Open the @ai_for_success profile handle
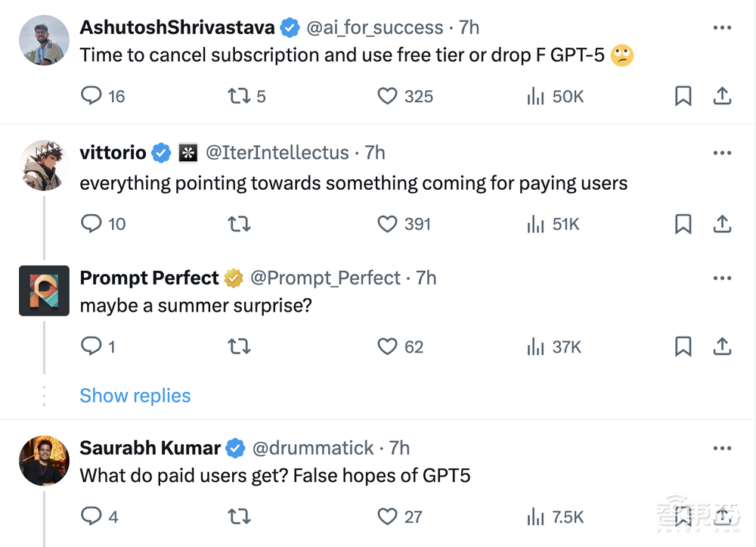Viewport: 756px width, 547px height. pos(374,28)
